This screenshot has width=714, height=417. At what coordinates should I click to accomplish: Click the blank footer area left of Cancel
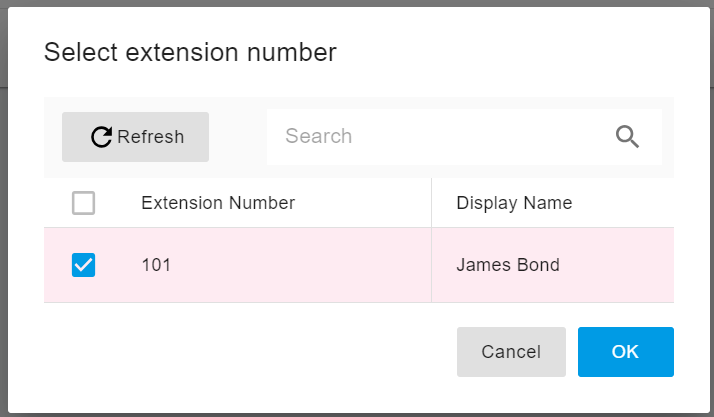tap(250, 352)
